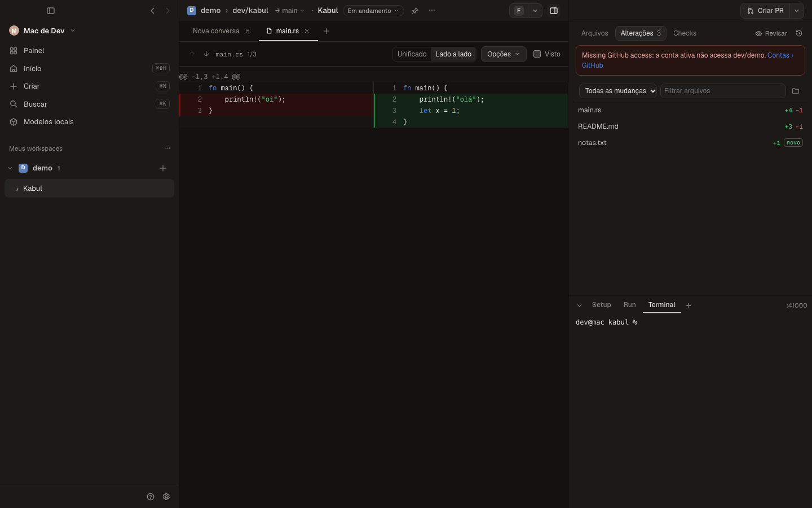Open settings gear icon
This screenshot has height=508, width=812.
tap(166, 497)
